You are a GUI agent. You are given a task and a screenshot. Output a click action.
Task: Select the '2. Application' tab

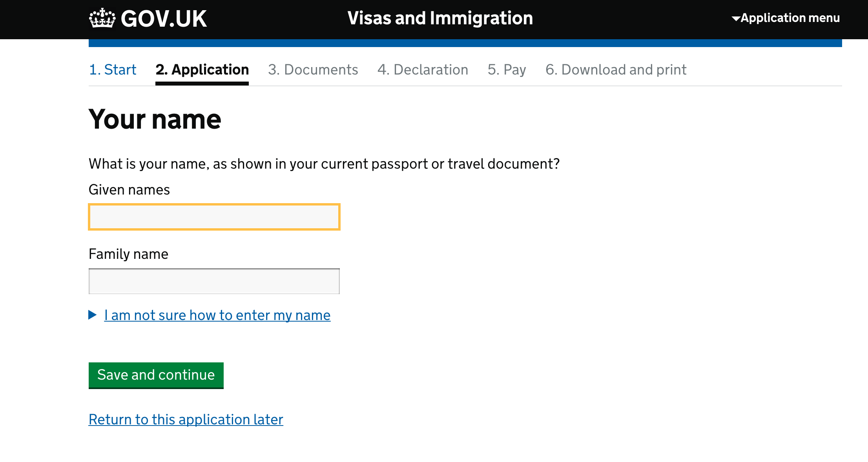pos(202,69)
